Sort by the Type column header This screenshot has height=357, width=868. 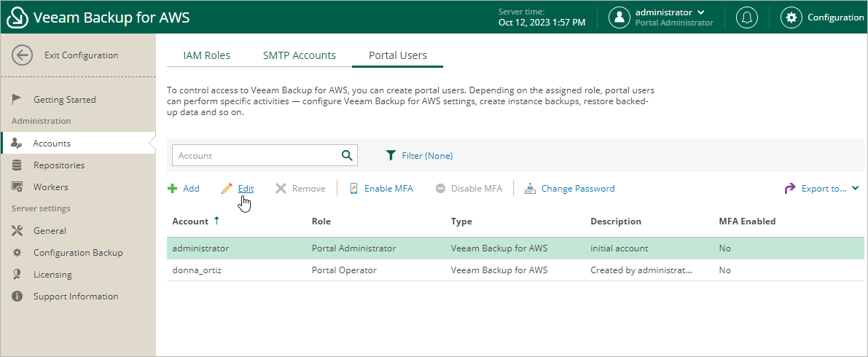(x=461, y=221)
